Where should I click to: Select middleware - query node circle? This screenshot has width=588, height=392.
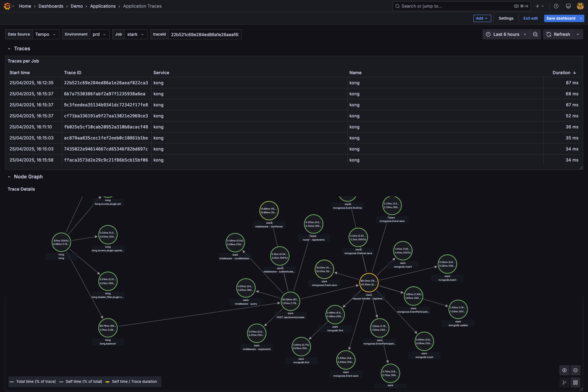[246, 288]
